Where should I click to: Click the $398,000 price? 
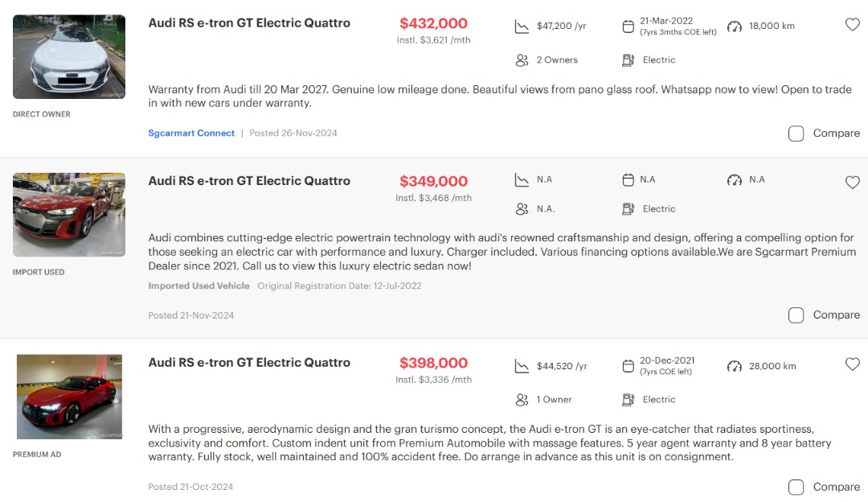(x=433, y=364)
